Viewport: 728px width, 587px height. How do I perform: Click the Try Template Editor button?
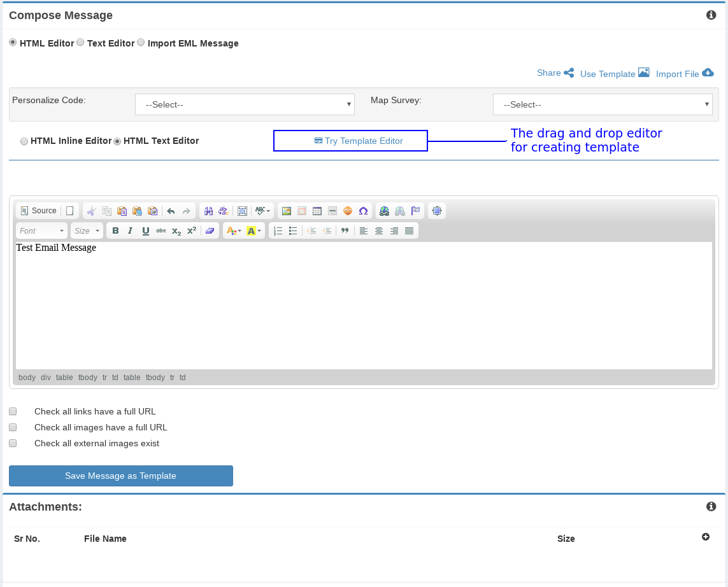coord(350,141)
